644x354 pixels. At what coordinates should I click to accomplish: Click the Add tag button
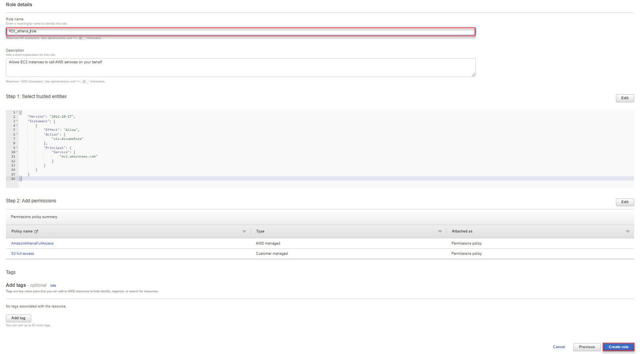18,318
